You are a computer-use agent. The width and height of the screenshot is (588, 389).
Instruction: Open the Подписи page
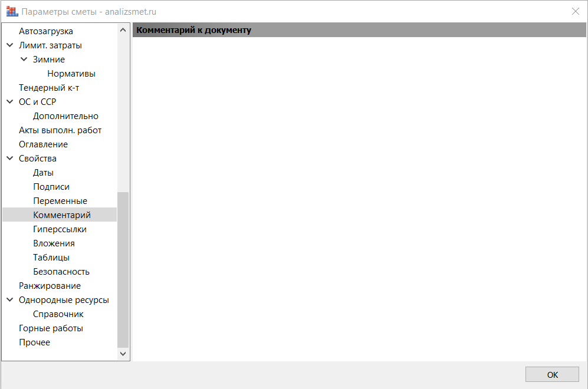click(x=51, y=187)
